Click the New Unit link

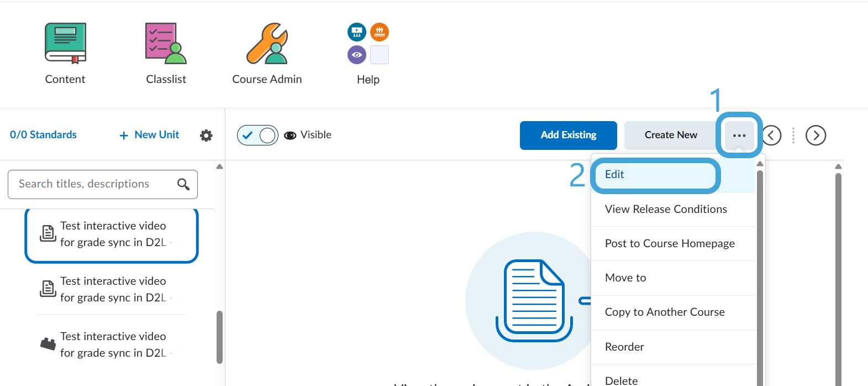tap(149, 135)
